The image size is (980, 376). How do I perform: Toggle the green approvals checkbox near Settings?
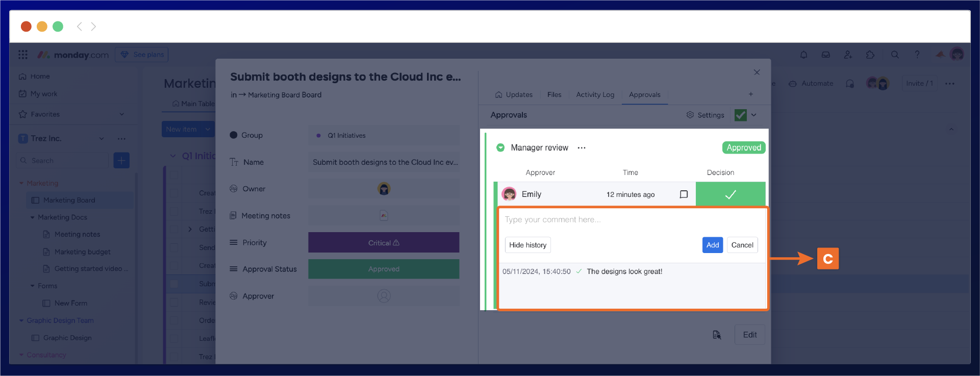740,115
